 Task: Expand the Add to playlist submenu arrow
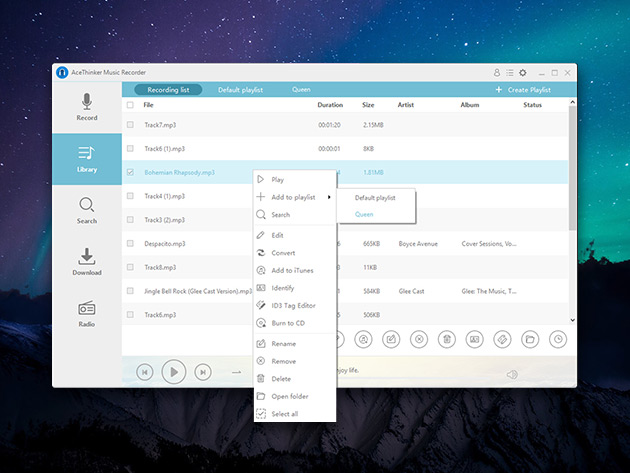(x=329, y=197)
